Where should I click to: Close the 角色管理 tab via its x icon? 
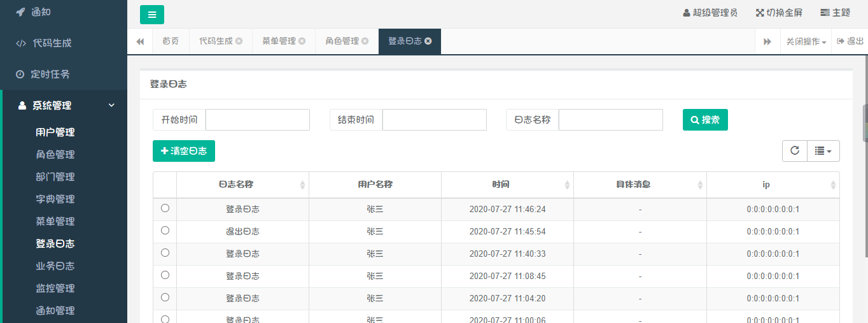[365, 41]
